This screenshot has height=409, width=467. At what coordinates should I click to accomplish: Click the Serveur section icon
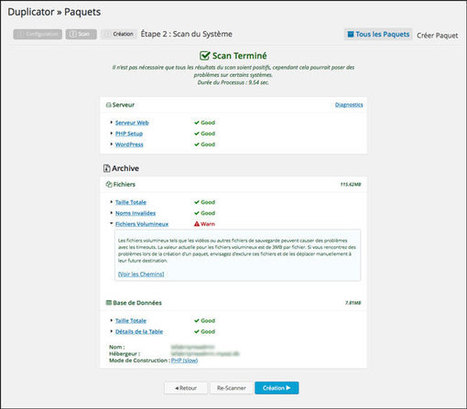pyautogui.click(x=108, y=105)
